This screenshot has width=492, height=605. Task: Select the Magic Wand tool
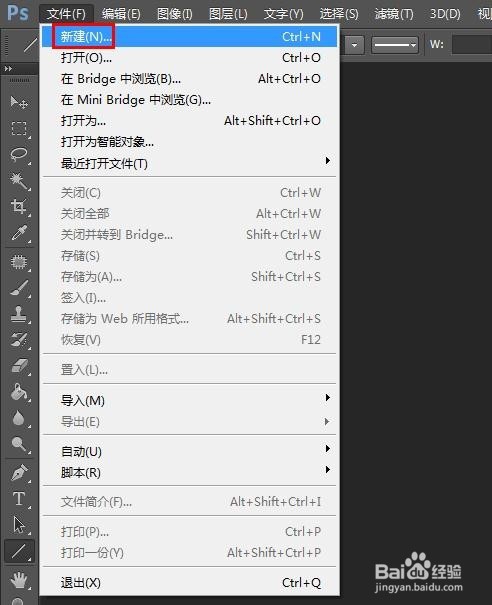pos(19,181)
